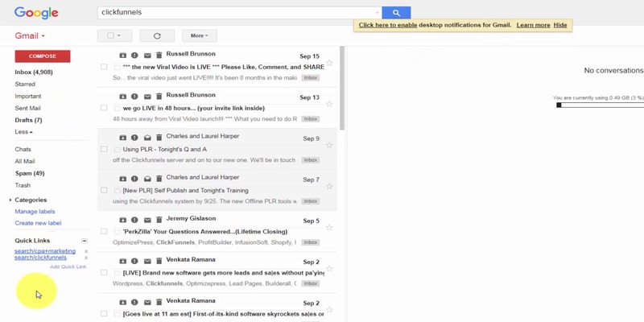Archive the Sep 15 Russell Brunson email
Viewport: 644px width, 322px height.
point(122,56)
